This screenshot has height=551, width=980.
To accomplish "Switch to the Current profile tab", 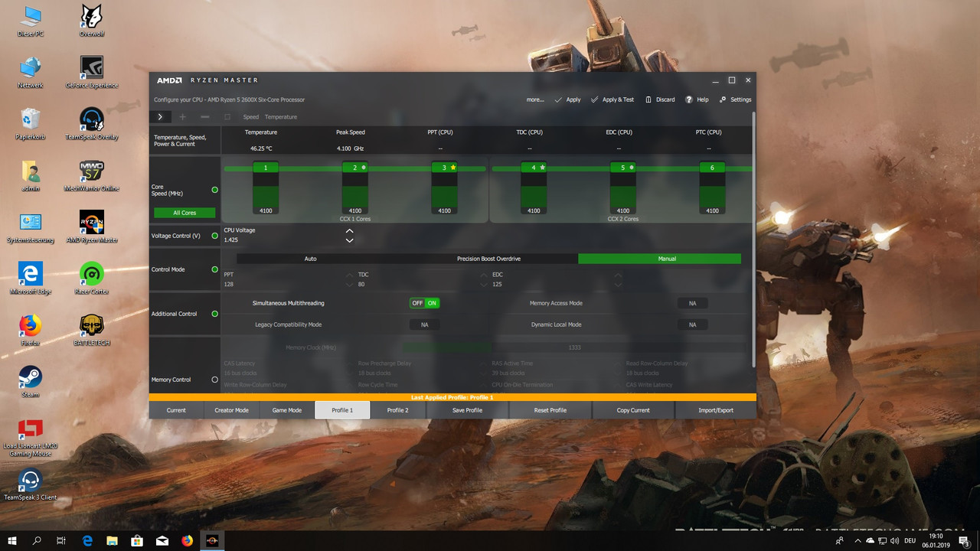I will [x=176, y=410].
